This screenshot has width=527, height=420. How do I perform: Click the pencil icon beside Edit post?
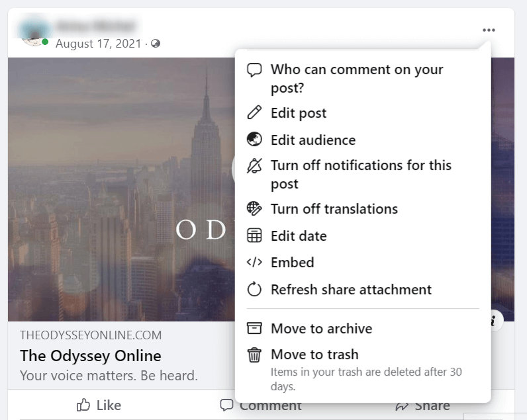(x=254, y=113)
